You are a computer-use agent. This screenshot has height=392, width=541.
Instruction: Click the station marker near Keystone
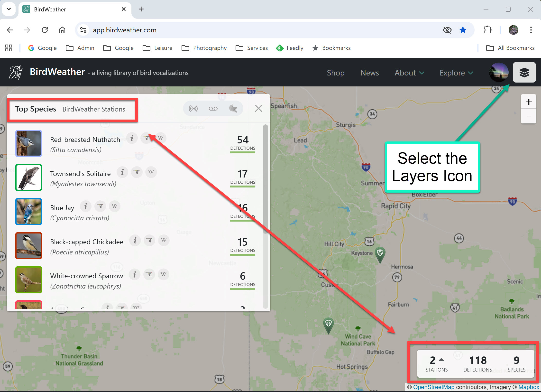coord(380,254)
